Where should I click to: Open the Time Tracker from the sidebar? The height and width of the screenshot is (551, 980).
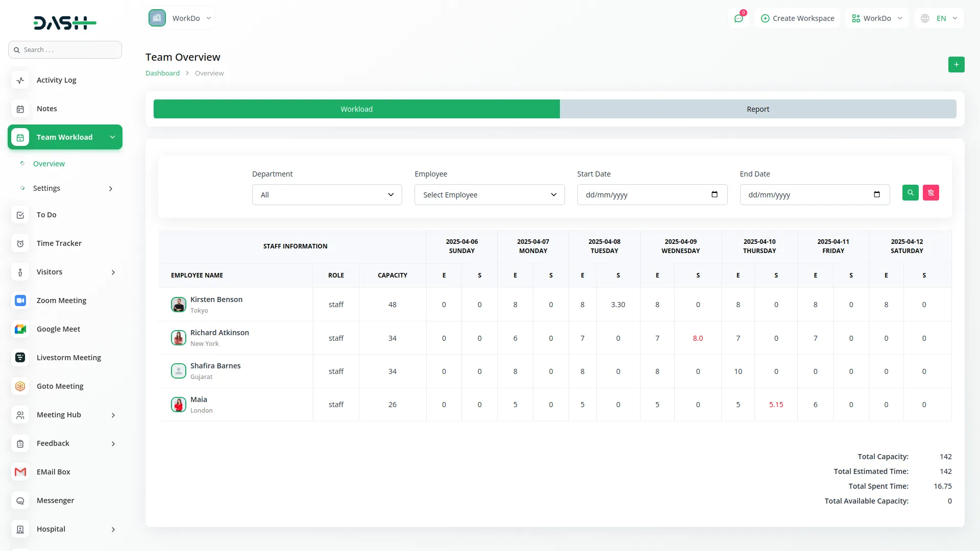point(20,244)
